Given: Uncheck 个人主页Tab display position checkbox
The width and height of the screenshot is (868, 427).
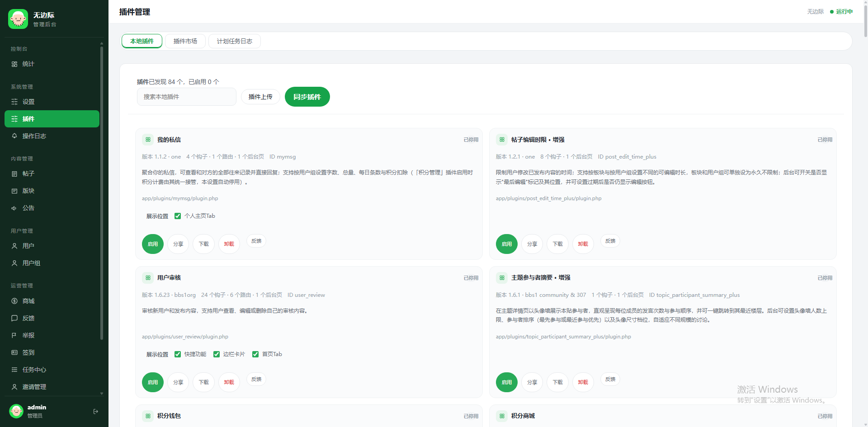Looking at the screenshot, I should [x=178, y=216].
